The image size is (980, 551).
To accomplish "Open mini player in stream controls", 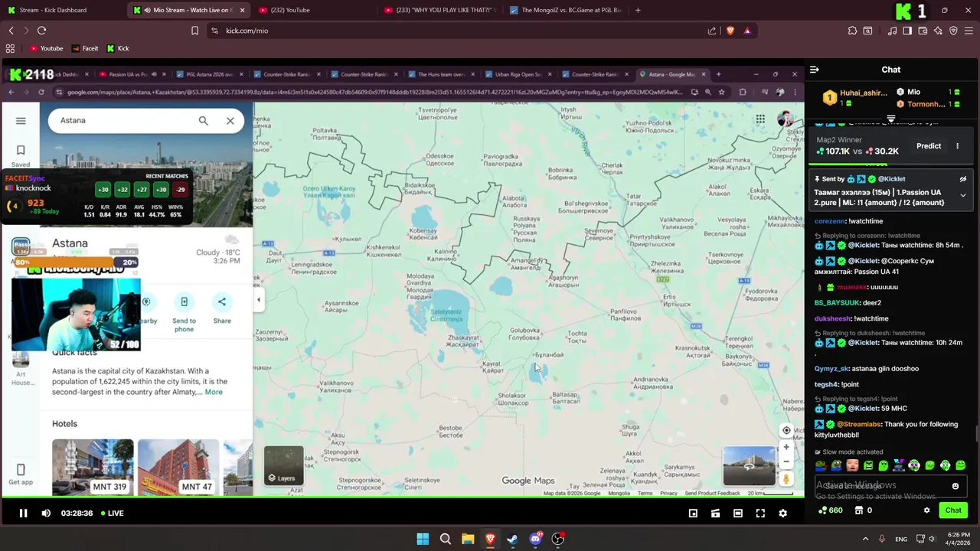I will click(693, 514).
